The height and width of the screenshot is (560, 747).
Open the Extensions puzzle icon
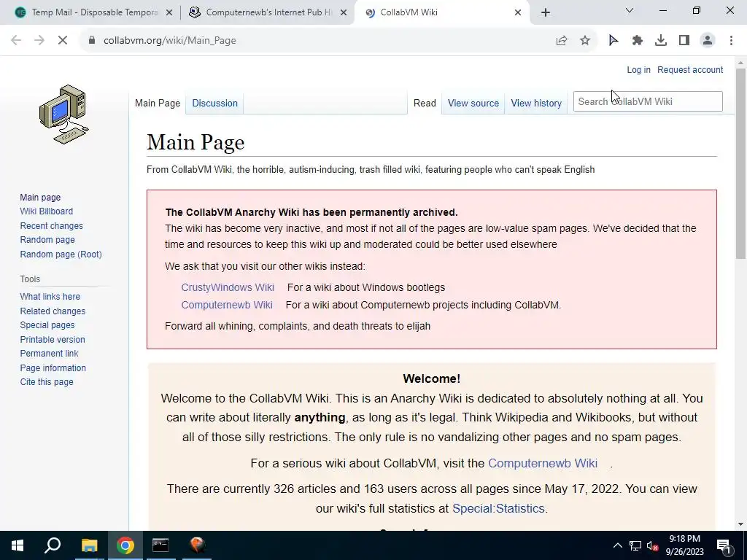click(637, 41)
